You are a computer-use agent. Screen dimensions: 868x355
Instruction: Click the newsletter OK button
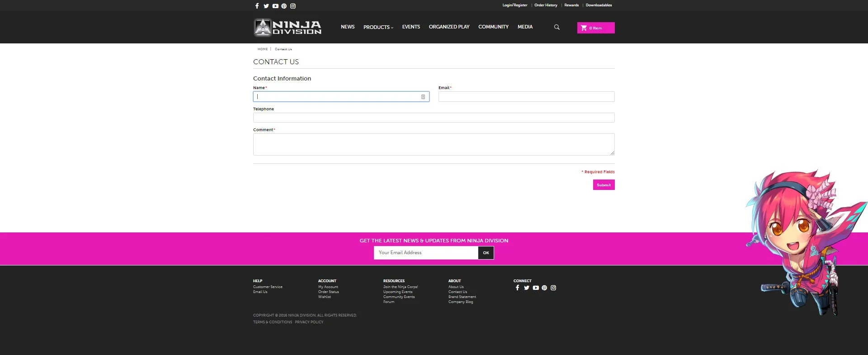(x=486, y=253)
